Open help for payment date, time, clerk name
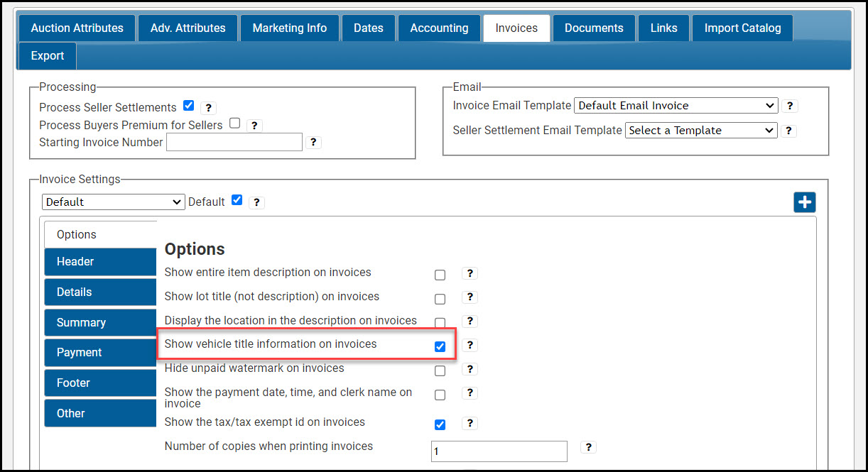Screen dimensions: 868x472 point(470,393)
